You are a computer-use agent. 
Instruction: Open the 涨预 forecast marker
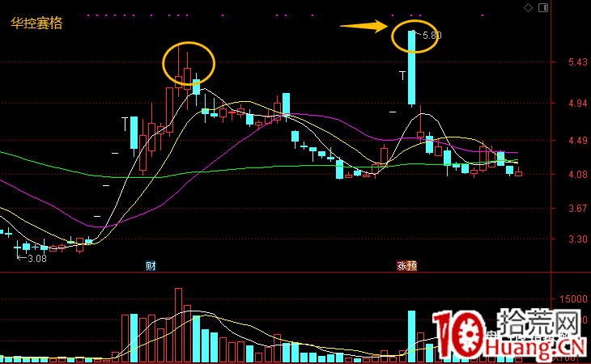(x=406, y=266)
